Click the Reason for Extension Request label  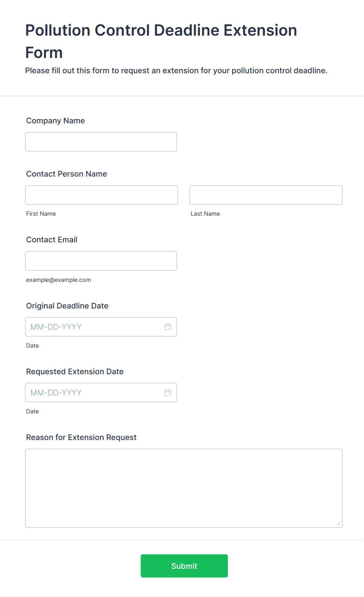tap(81, 437)
